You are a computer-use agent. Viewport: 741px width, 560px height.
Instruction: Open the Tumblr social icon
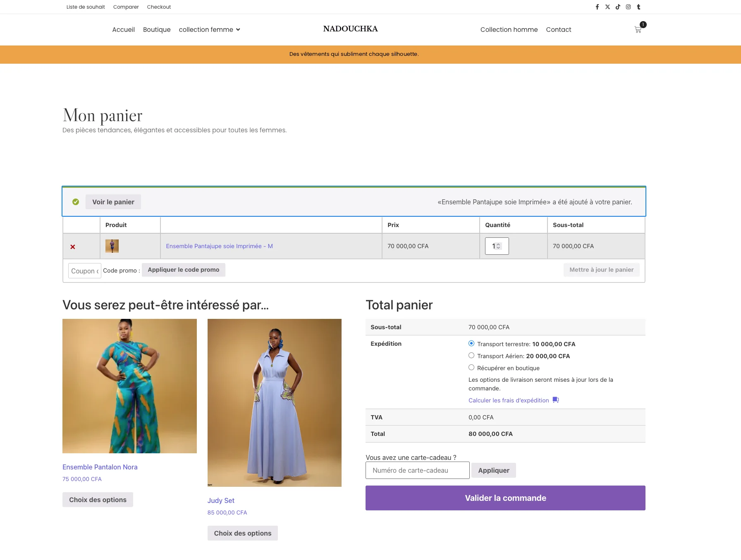tap(638, 7)
